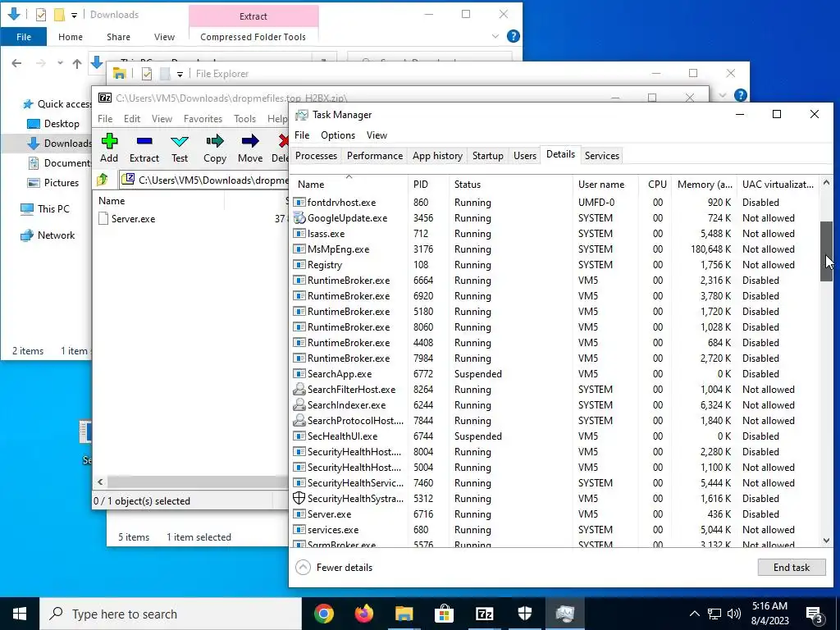Open Compressed Folder Tools ribbon tab
Viewport: 840px width, 630px height.
(253, 36)
